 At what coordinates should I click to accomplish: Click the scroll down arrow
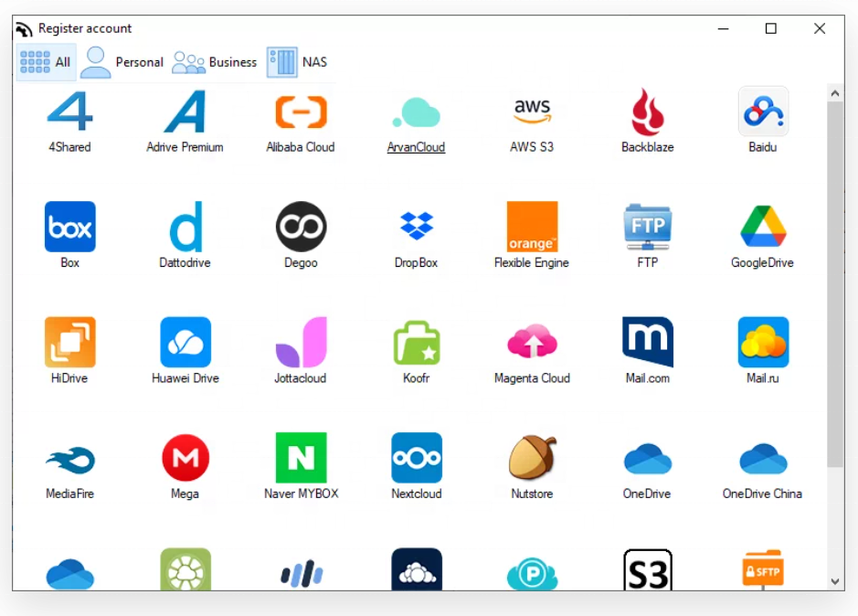pos(834,580)
